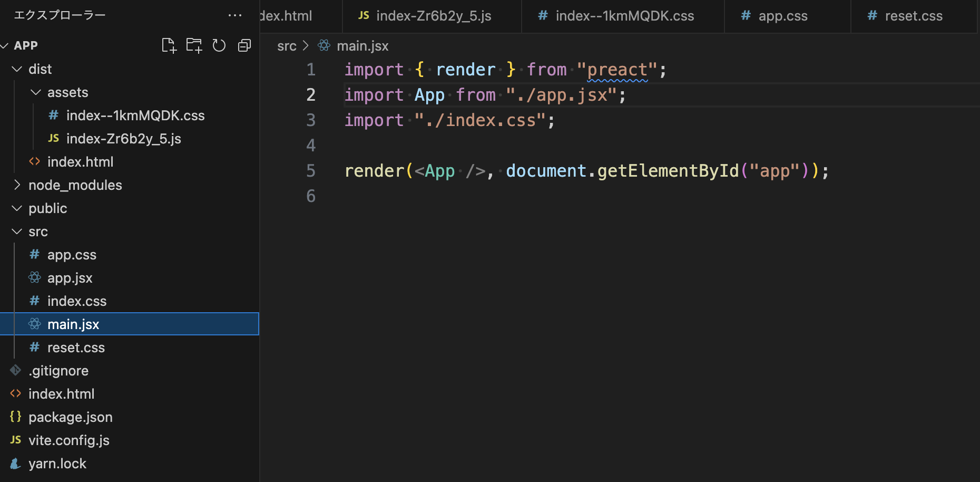Collapse the assets folder chevron
The width and height of the screenshot is (980, 482).
point(35,92)
